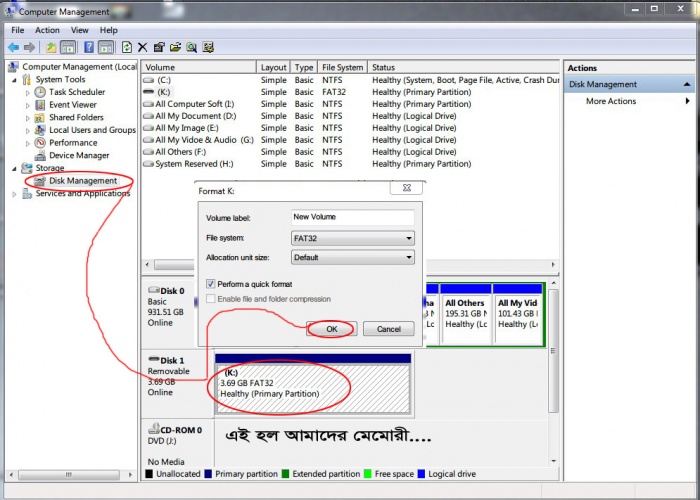Open the Action menu

point(47,30)
